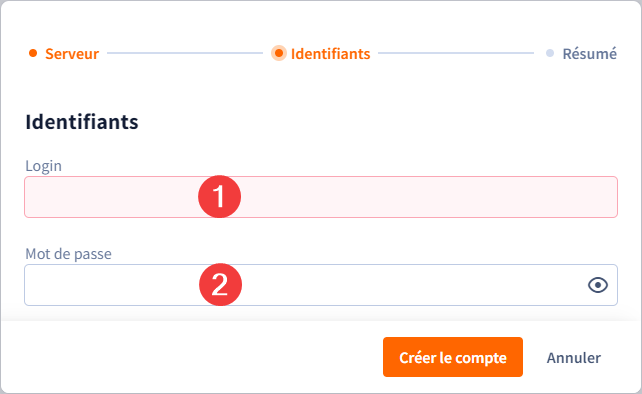Show the password with the eye icon
642x394 pixels.
(x=598, y=285)
